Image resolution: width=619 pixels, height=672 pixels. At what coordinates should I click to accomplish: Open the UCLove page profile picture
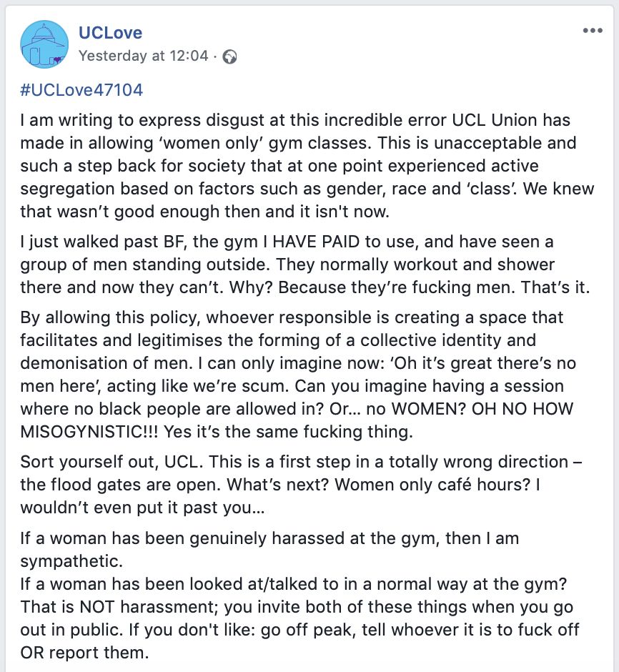pos(44,44)
